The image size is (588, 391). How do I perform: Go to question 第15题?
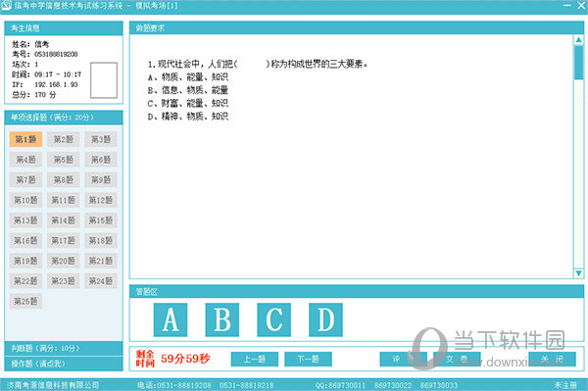tap(101, 220)
